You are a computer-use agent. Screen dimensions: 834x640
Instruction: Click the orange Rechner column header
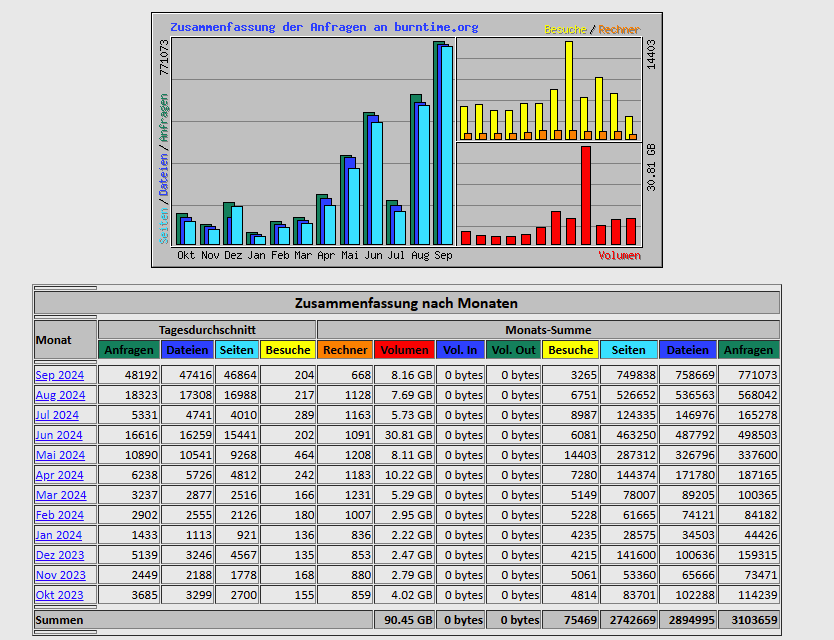pyautogui.click(x=345, y=350)
